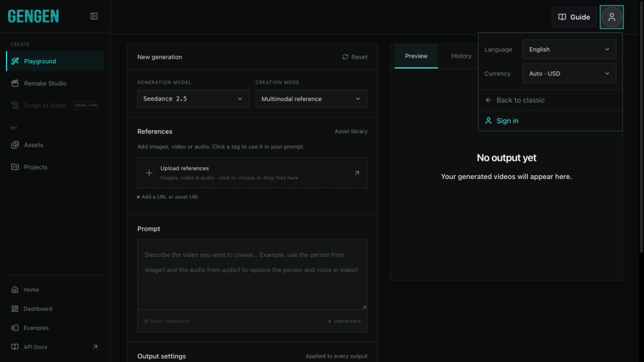This screenshot has height=362, width=644.
Task: Switch to the History tab
Action: coord(461,56)
